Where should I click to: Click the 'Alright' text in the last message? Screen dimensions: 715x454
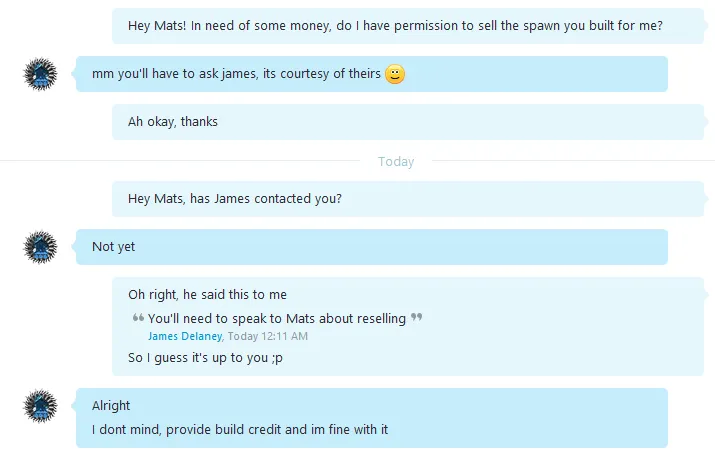tap(111, 405)
